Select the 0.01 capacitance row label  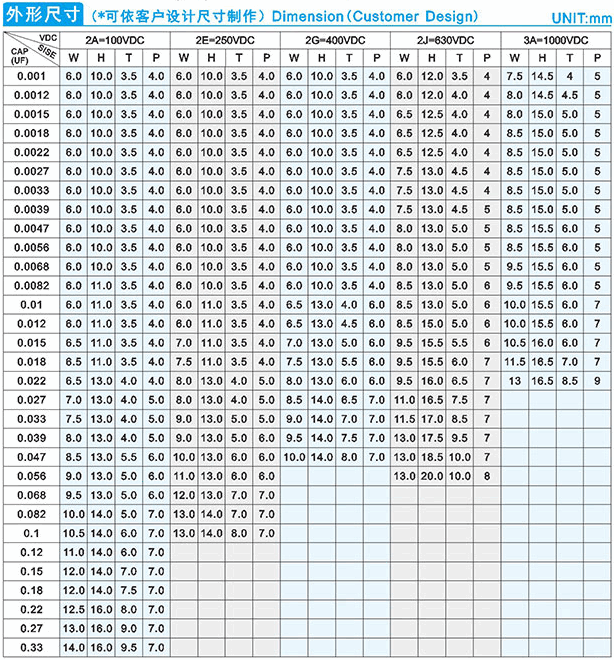click(30, 305)
